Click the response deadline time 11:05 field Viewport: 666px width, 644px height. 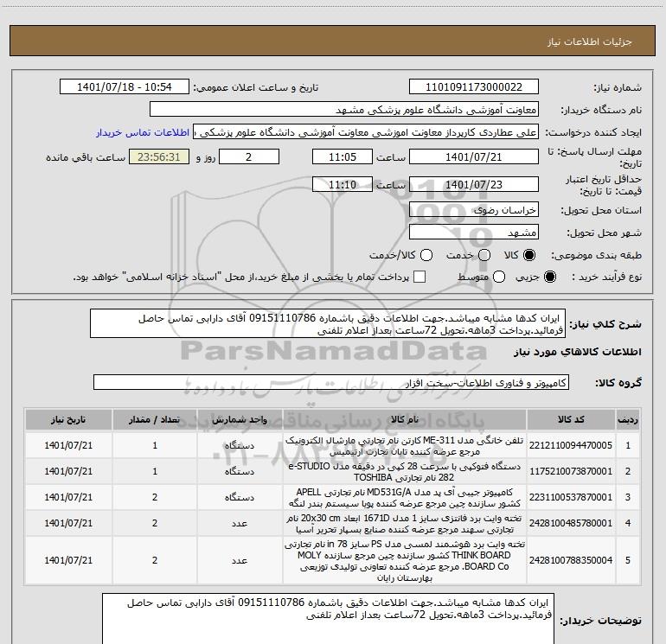[x=343, y=156]
